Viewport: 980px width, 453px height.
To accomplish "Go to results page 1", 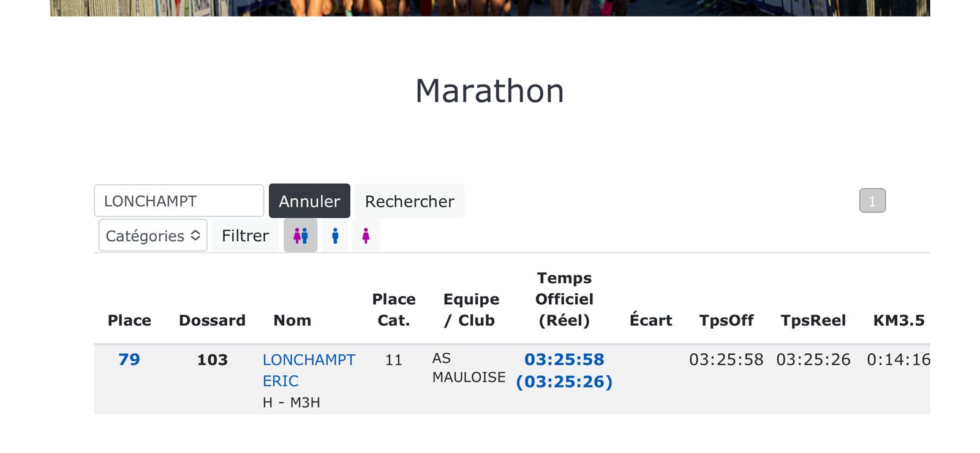I will 872,201.
